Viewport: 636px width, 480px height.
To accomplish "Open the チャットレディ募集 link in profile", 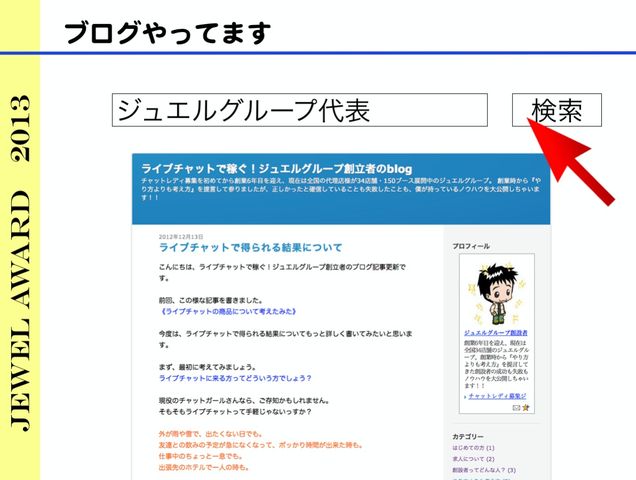I will 497,396.
